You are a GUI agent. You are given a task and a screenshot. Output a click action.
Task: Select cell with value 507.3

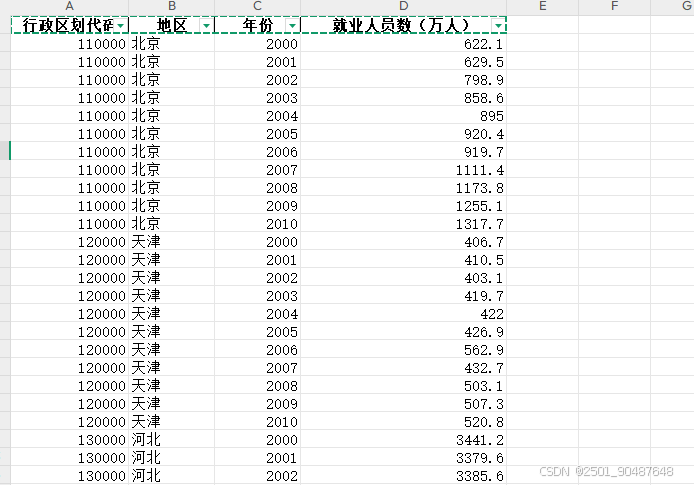point(403,404)
